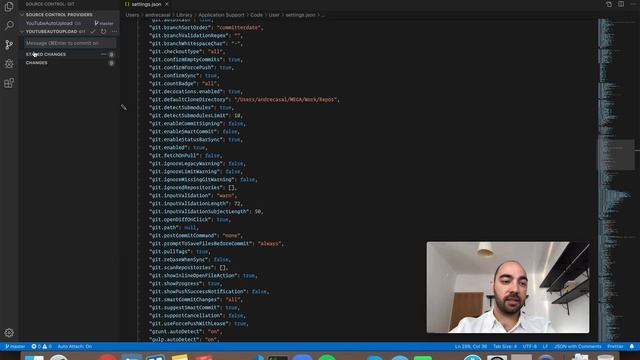Image resolution: width=640 pixels, height=360 pixels.
Task: Open notifications bell in status bar
Action: click(632, 347)
